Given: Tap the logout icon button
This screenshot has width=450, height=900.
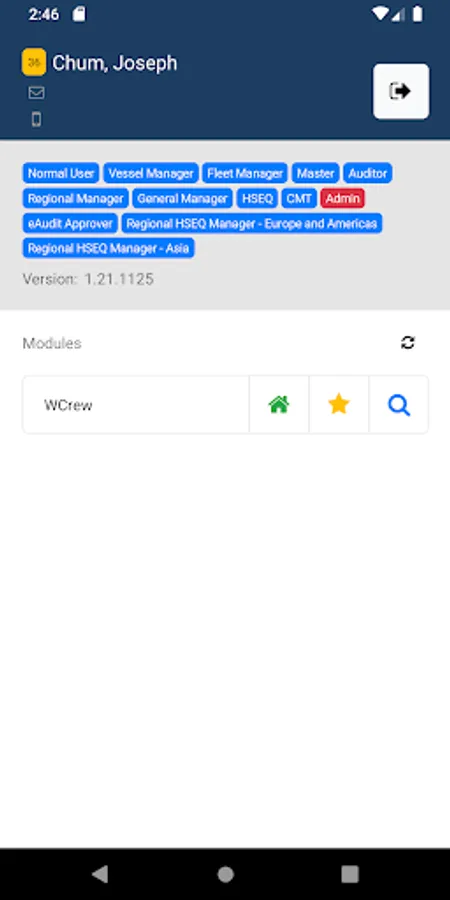Looking at the screenshot, I should click(x=401, y=91).
